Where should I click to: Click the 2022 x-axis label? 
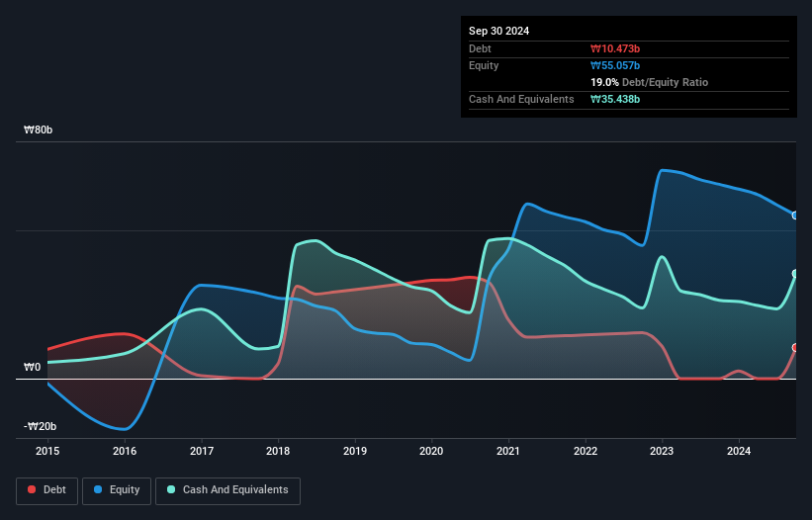point(586,451)
